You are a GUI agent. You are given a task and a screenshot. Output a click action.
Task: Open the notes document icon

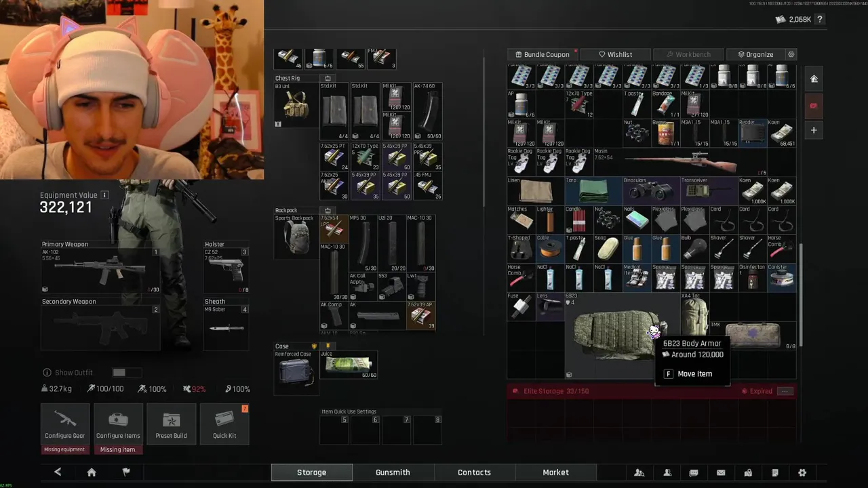click(x=775, y=472)
